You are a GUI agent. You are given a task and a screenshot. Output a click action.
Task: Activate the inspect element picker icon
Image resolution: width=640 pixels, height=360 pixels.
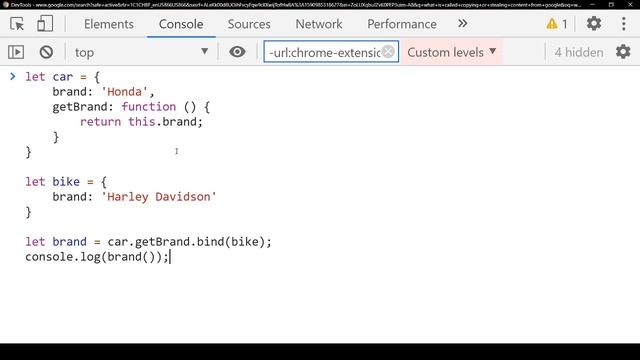(x=17, y=24)
